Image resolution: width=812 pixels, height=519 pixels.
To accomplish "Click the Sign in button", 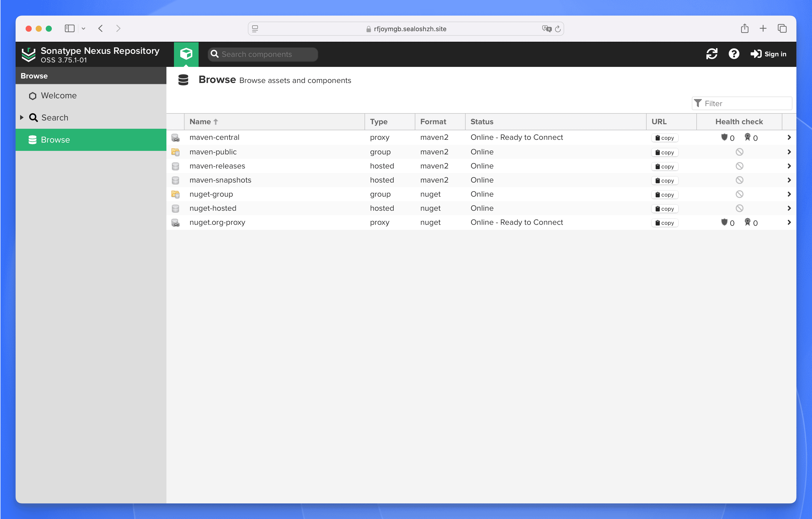I will tap(768, 54).
